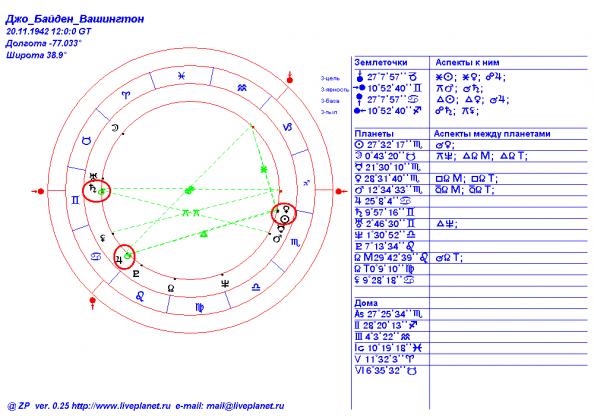
Task: Click the Venus row 28°31'40''
Action: (470, 178)
